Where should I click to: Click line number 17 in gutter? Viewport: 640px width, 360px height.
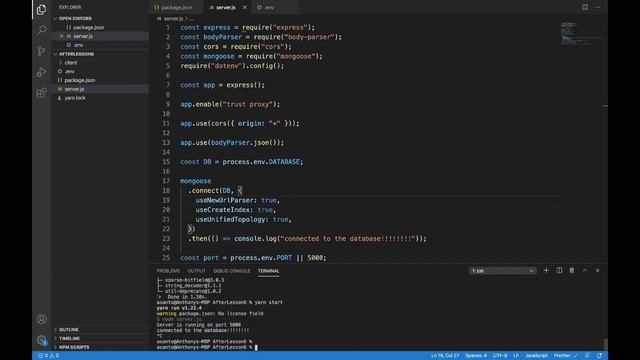pyautogui.click(x=166, y=181)
